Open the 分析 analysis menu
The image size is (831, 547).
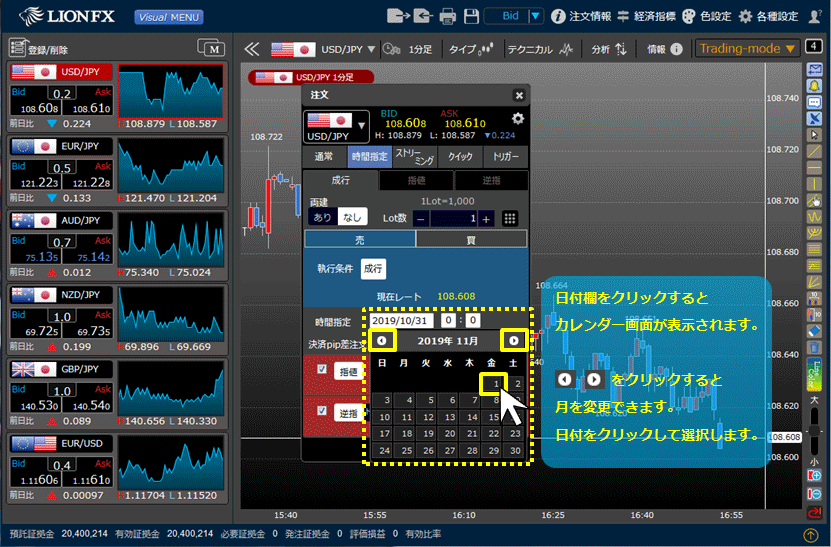point(609,49)
